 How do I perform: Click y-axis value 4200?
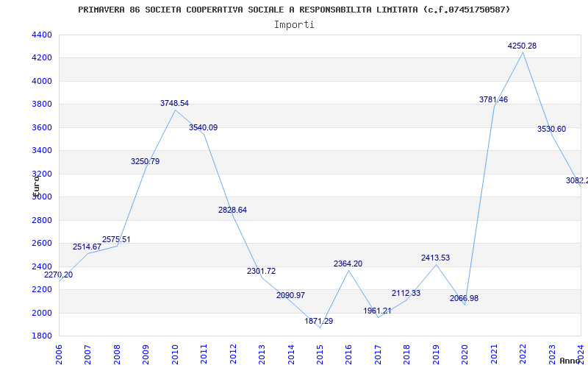pos(42,58)
